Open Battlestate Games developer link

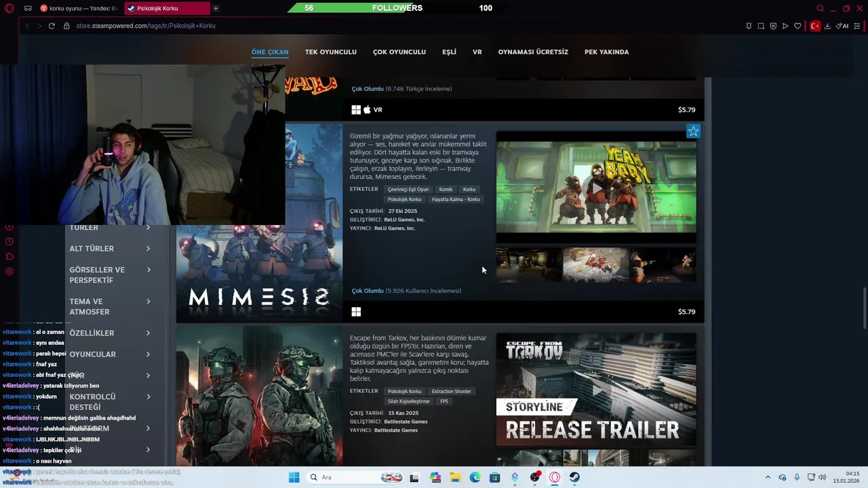406,422
